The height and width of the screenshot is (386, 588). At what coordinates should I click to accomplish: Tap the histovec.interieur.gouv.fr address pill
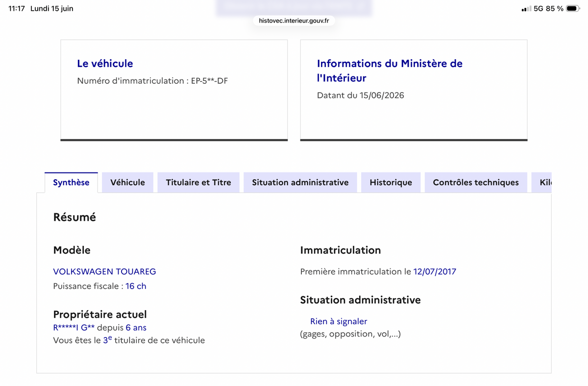click(x=294, y=21)
